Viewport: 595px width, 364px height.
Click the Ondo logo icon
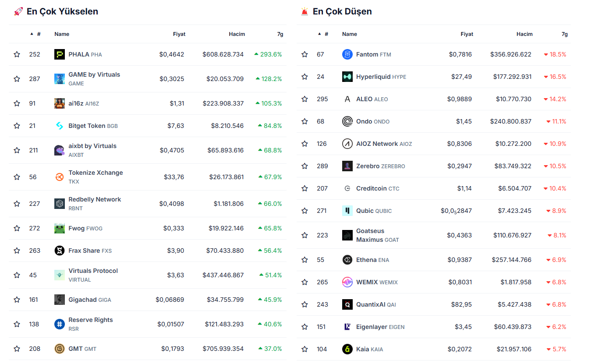(x=347, y=121)
